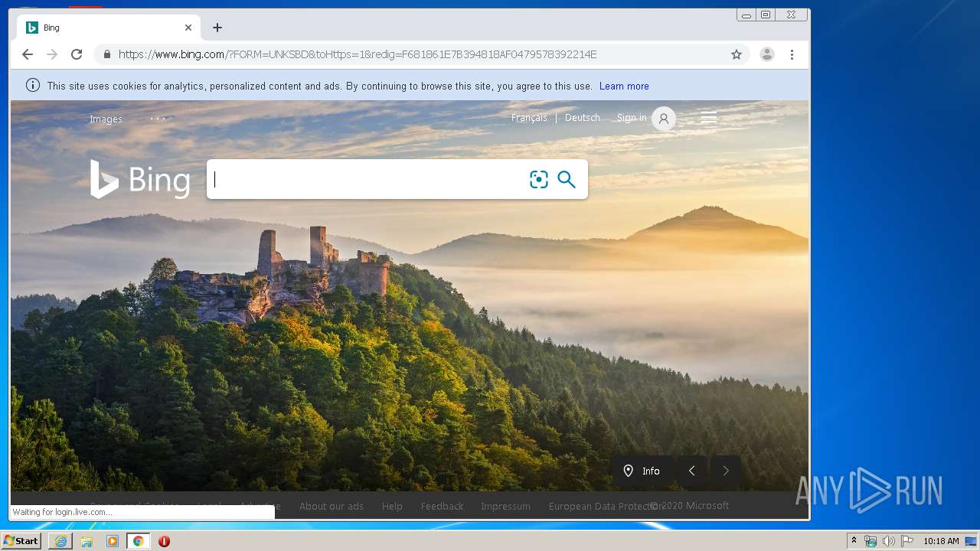Open network tray icon
This screenshot has width=980, height=551.
click(x=870, y=541)
